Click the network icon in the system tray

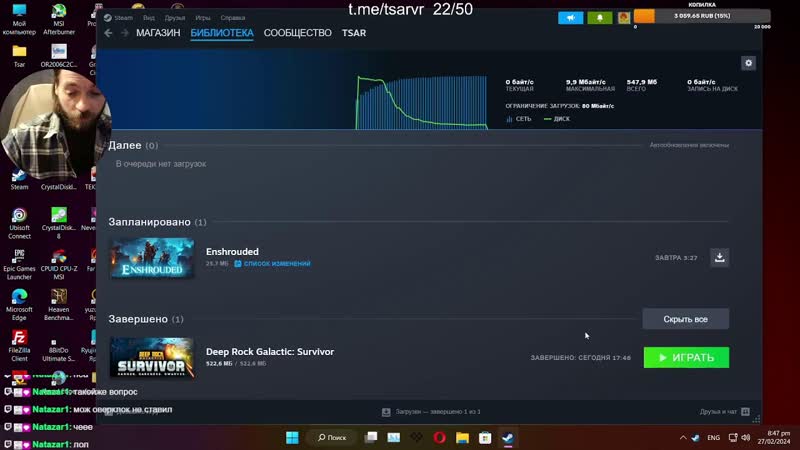click(733, 437)
